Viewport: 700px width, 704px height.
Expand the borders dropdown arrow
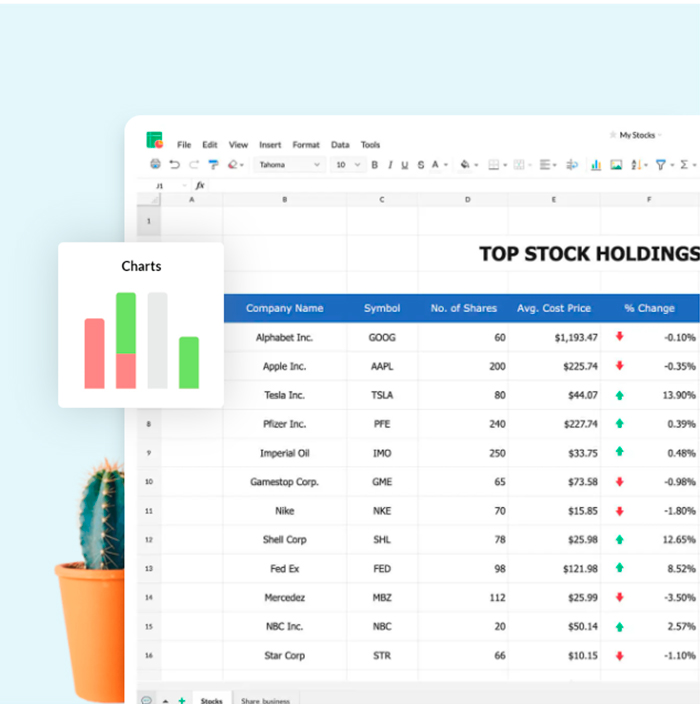click(505, 165)
